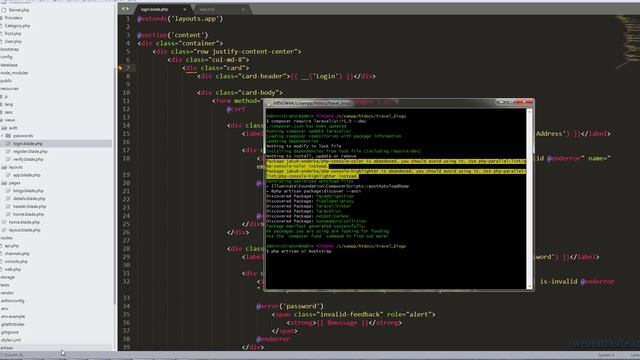
Task: Open verify.blade.php from the sidebar
Action: (28, 159)
